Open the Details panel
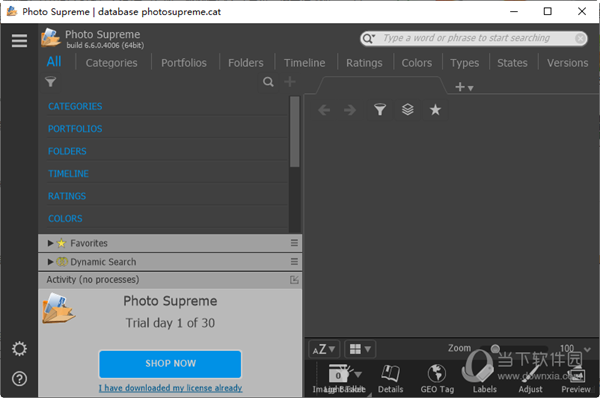This screenshot has width=600, height=398. tap(391, 378)
